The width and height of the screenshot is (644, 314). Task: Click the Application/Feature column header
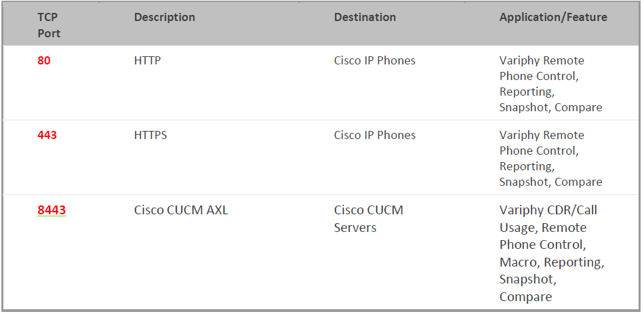pos(552,17)
